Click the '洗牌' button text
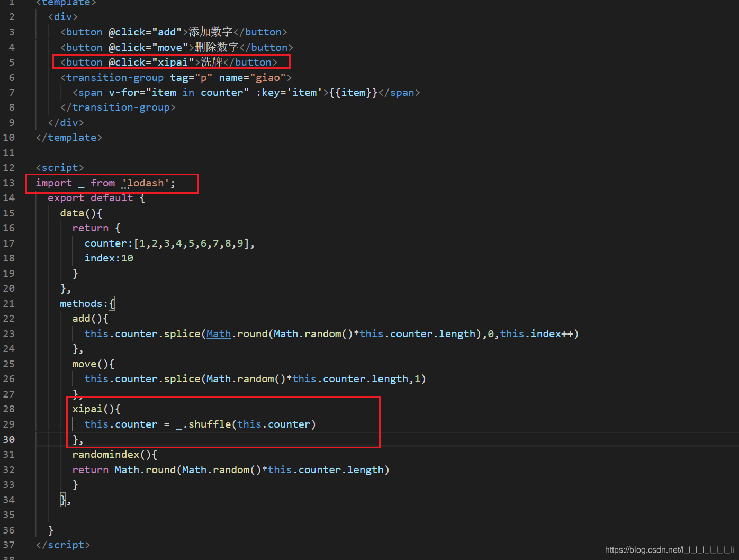 tap(212, 62)
